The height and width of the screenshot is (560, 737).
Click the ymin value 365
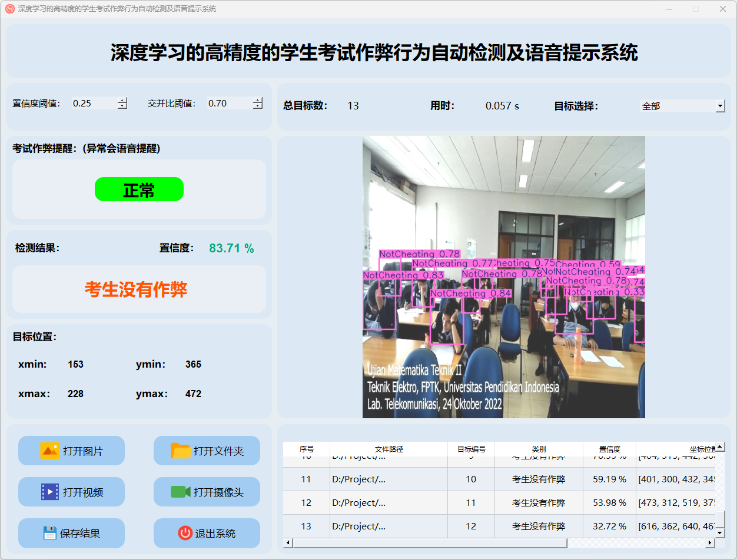coord(194,365)
